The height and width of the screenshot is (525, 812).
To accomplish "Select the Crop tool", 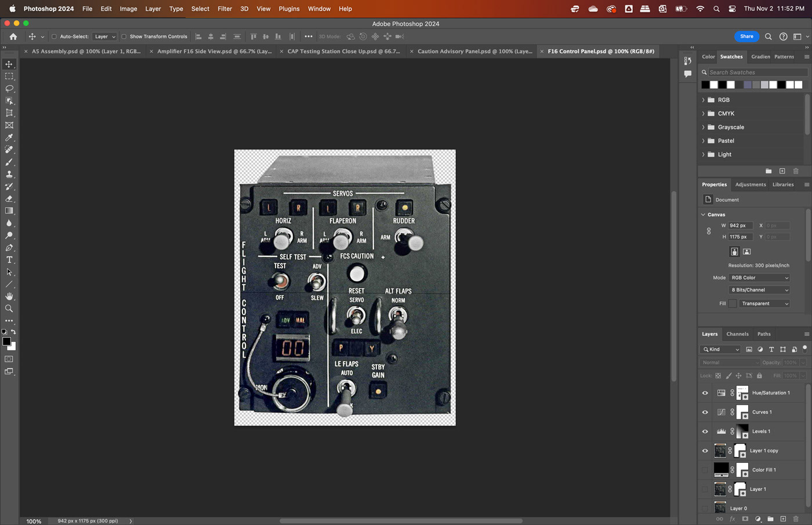I will [x=9, y=113].
